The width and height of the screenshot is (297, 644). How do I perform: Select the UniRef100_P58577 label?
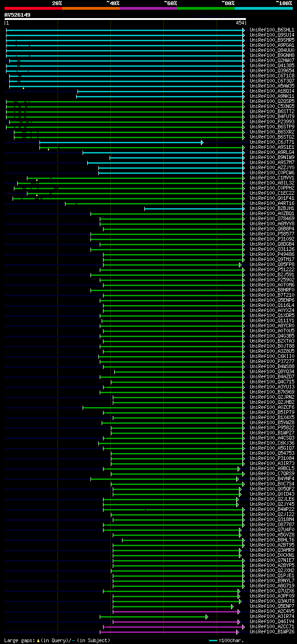[x=272, y=234]
